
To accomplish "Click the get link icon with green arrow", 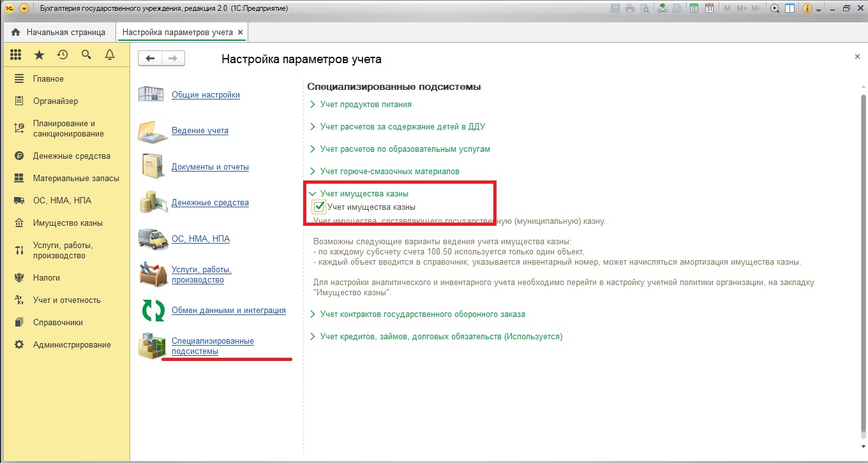I will pyautogui.click(x=662, y=9).
